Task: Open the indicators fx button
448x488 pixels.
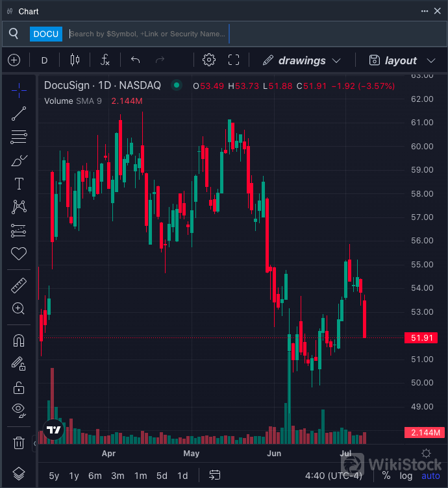Action: [x=105, y=60]
